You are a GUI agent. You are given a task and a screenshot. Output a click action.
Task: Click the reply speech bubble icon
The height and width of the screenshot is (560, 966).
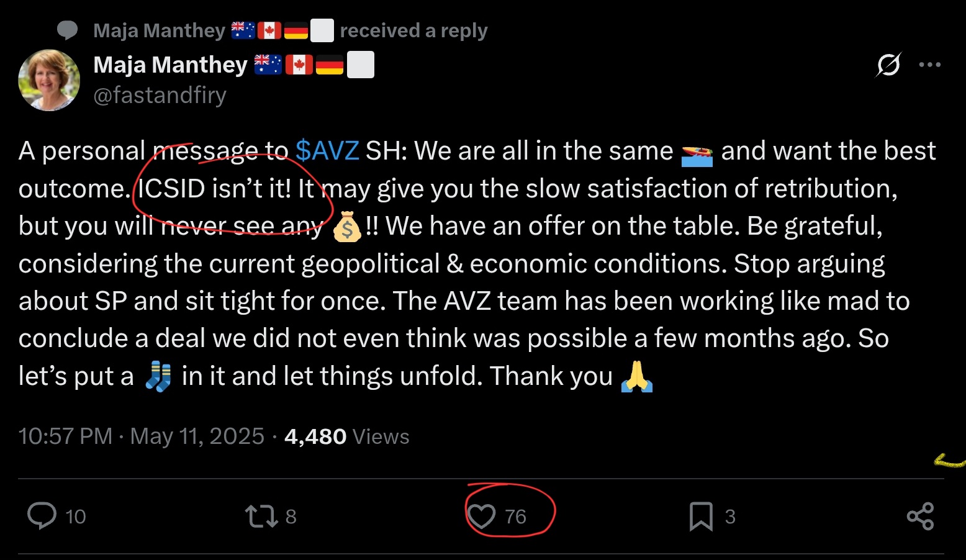(42, 516)
